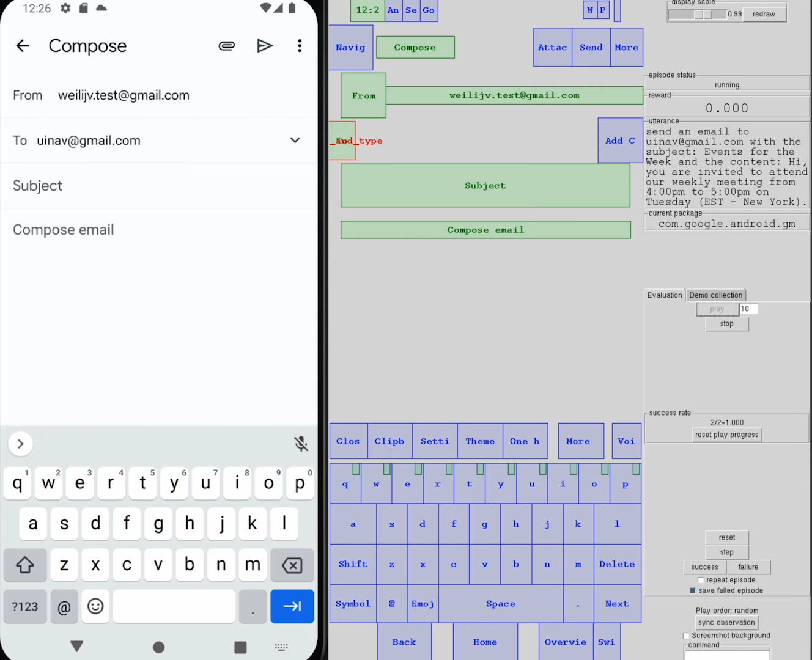Tap the Wi-Fi signal icon in status bar
The width and height of the screenshot is (812, 660).
(x=265, y=8)
